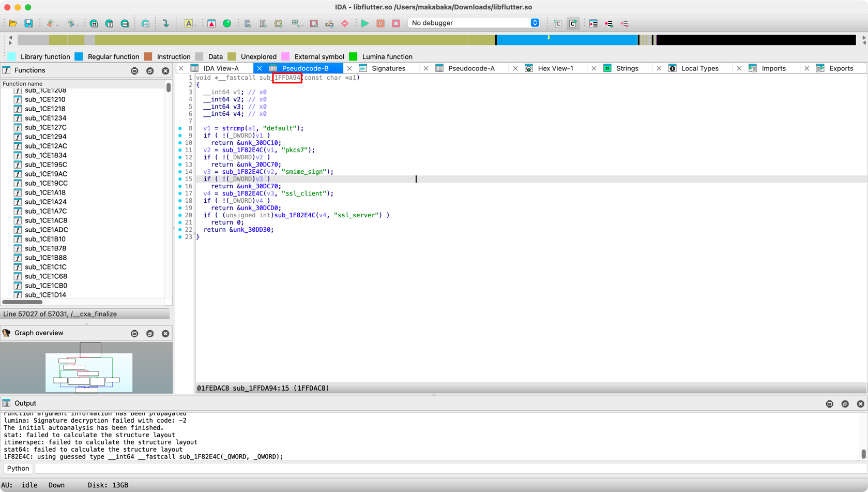
Task: Click the yellow 'A' strings style icon
Action: pyautogui.click(x=188, y=23)
